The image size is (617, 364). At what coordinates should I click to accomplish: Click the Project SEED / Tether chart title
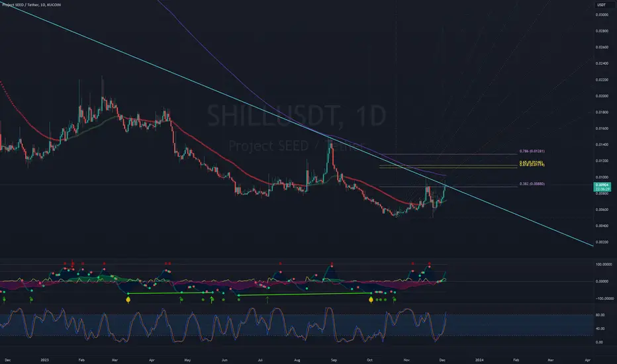[x=32, y=5]
